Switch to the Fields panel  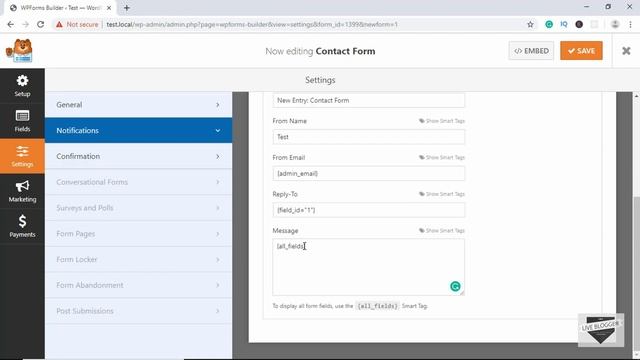point(22,121)
